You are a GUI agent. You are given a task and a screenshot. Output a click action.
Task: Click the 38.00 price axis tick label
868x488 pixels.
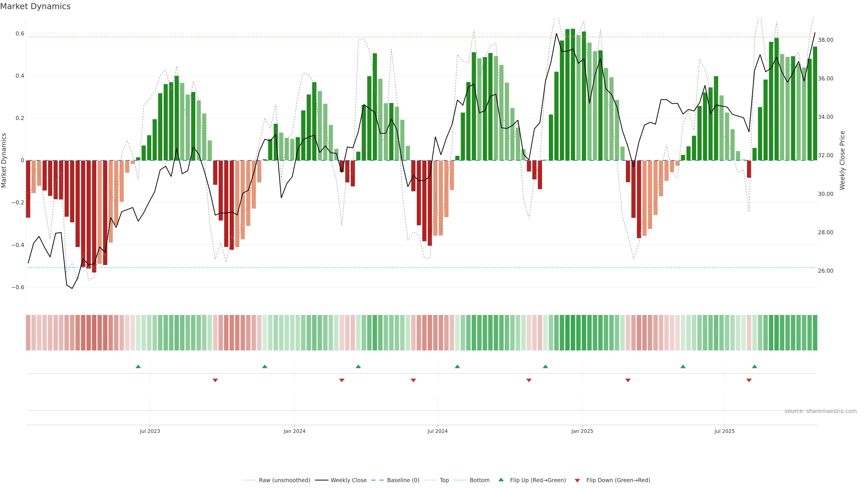tap(825, 40)
